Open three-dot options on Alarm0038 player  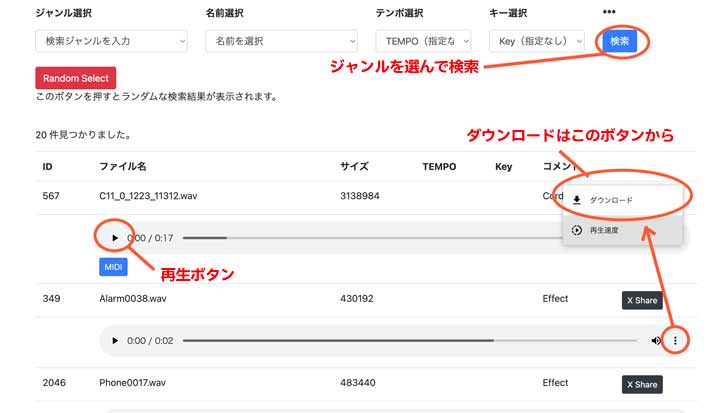(x=675, y=341)
